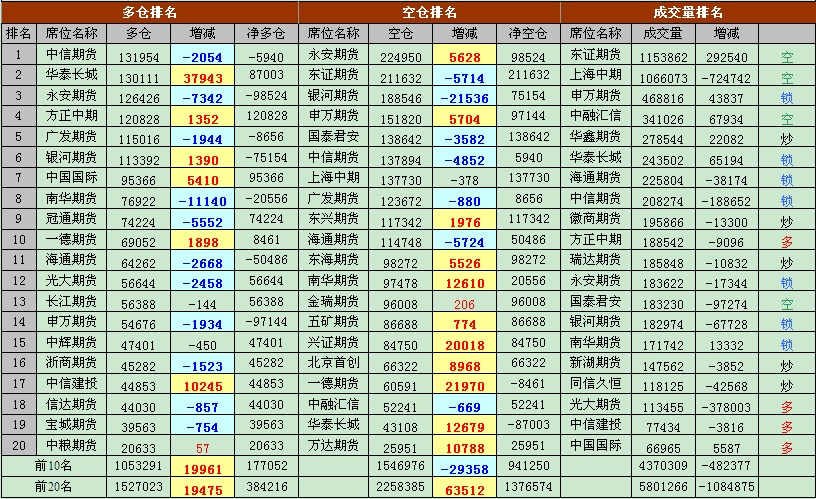816x499 pixels.
Task: Click the 前20名 summary row label
Action: point(54,487)
